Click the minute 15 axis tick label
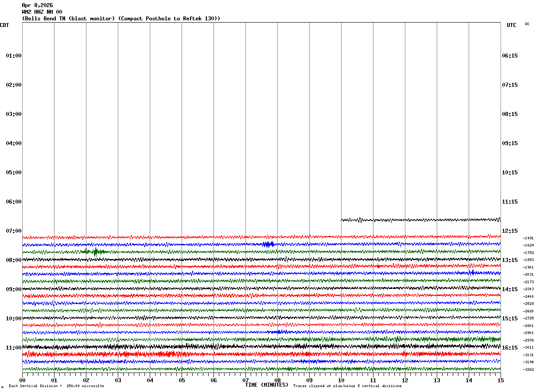Image resolution: width=536 pixels, height=392 pixels. [x=501, y=380]
